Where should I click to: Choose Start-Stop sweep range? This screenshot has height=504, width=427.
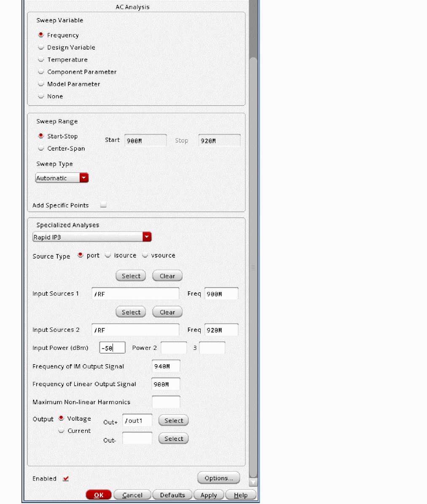[41, 136]
